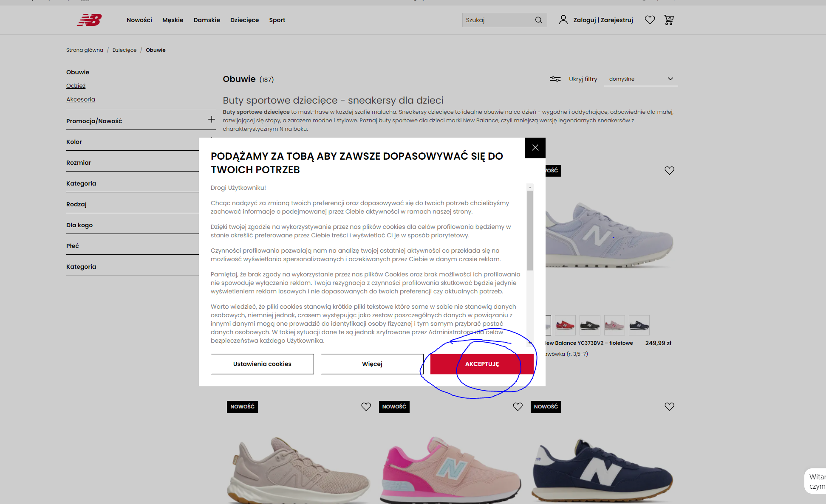The height and width of the screenshot is (504, 826).
Task: Go to Strona główna breadcrumb
Action: (x=85, y=50)
